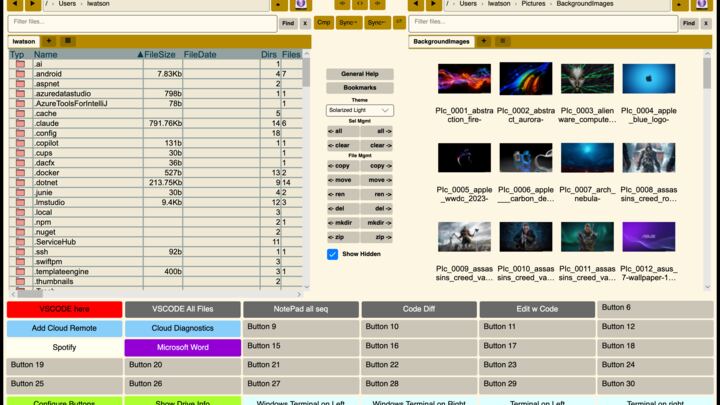Click the blue Add Cloud Remote button
720x405 pixels.
(64, 328)
